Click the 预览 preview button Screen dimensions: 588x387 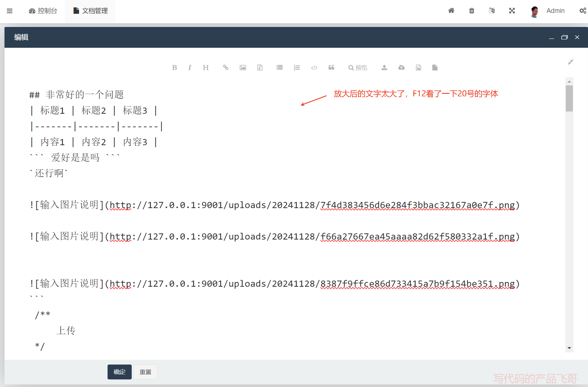pyautogui.click(x=358, y=68)
